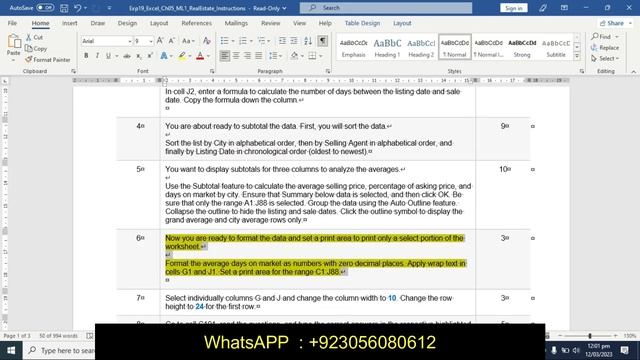Open the Font dialog launcher
This screenshot has width=640, height=360.
coord(212,71)
